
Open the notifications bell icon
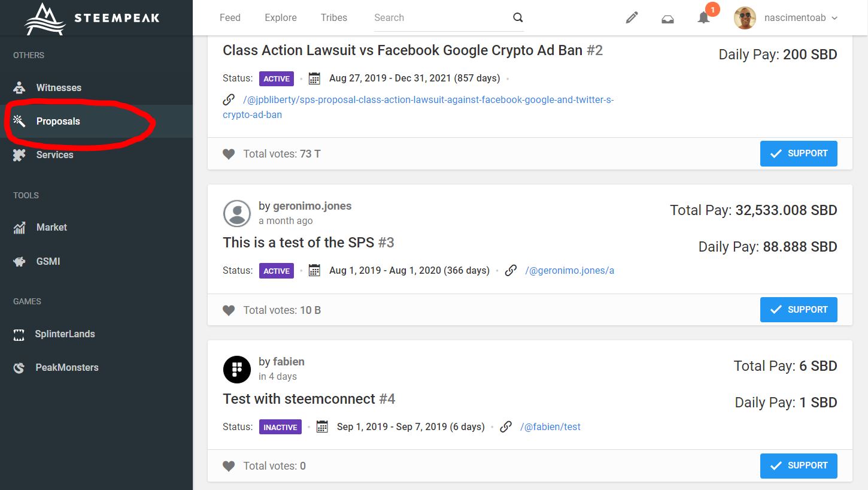pos(704,17)
